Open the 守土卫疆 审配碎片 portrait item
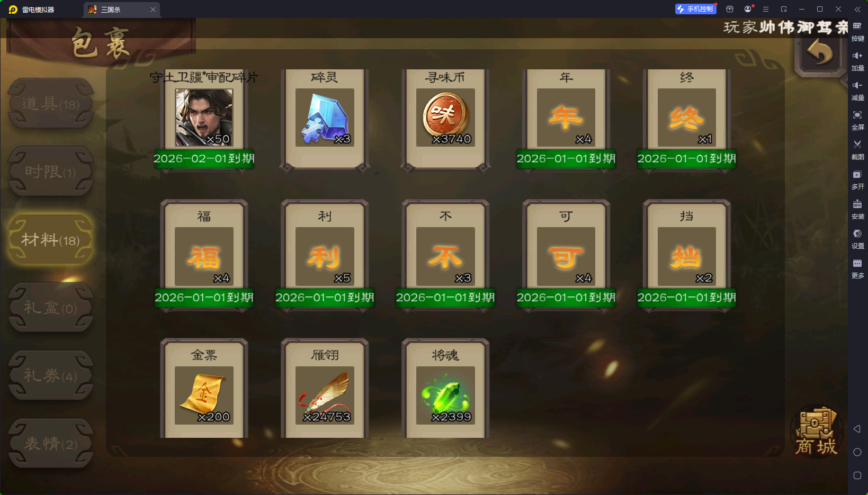 [x=204, y=118]
